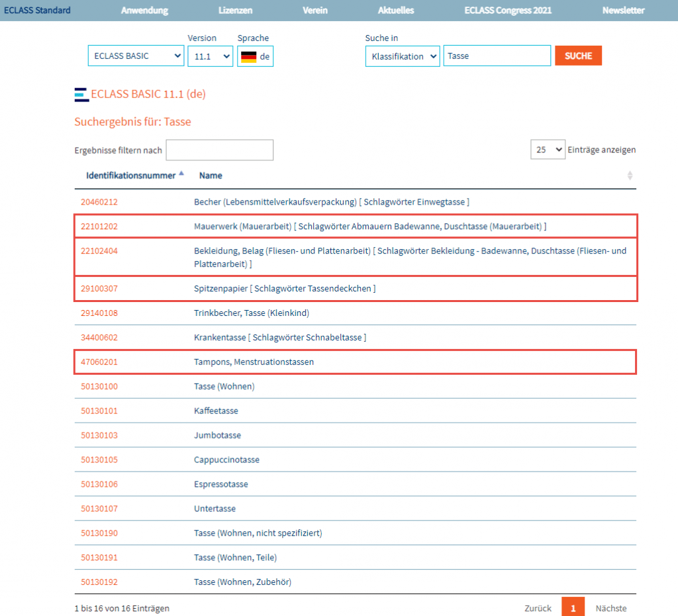678x616 pixels.
Task: Toggle the Name column sort arrows
Action: pos(630,176)
